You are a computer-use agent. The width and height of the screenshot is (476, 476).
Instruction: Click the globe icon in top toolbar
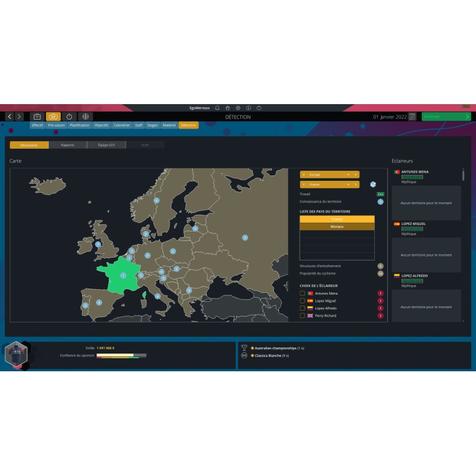85,117
